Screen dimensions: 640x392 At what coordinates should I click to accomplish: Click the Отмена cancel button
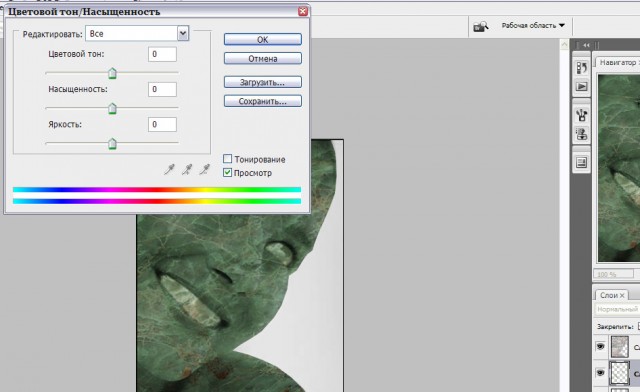[262, 58]
